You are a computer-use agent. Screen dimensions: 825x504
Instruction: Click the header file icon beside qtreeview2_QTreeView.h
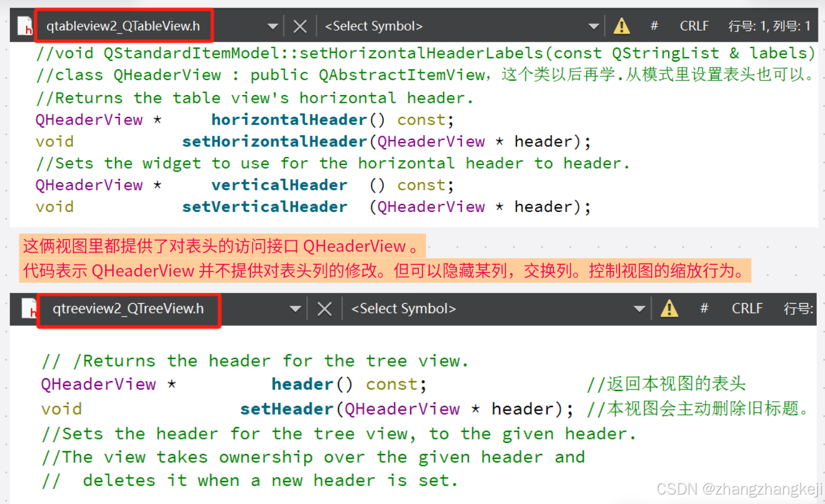pyautogui.click(x=29, y=308)
